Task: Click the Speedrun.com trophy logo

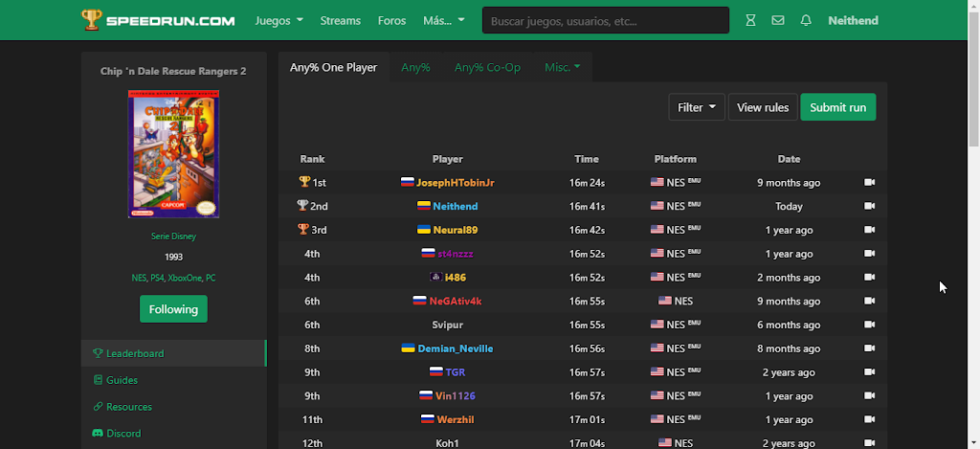Action: (x=91, y=20)
